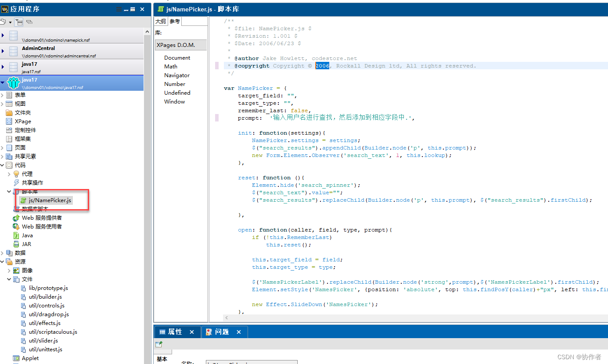Select Document in the reference list

[x=177, y=57]
